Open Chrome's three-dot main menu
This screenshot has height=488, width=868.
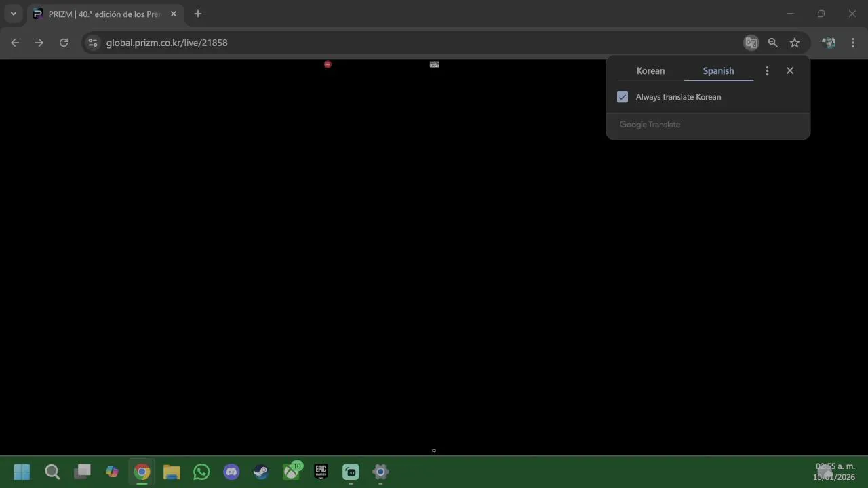coord(853,43)
